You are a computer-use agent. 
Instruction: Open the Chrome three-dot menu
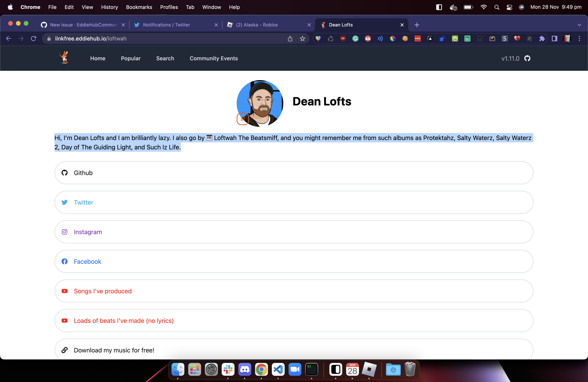[579, 39]
